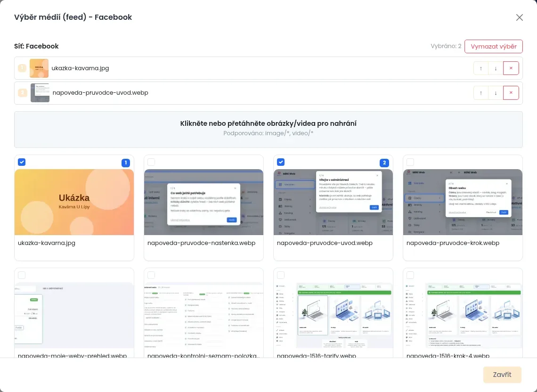537x392 pixels.
Task: Move napoveda-pruvodce-uvod.webp up in the selection
Action: pos(481,93)
